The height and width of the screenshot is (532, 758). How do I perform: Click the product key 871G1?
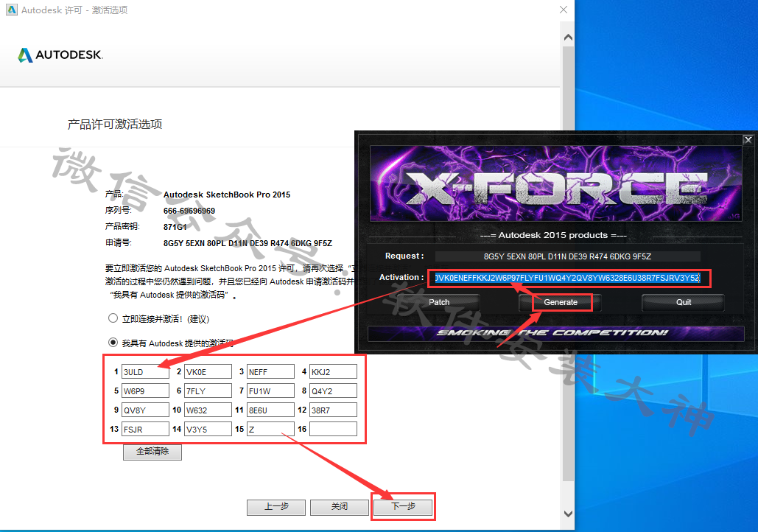(175, 227)
